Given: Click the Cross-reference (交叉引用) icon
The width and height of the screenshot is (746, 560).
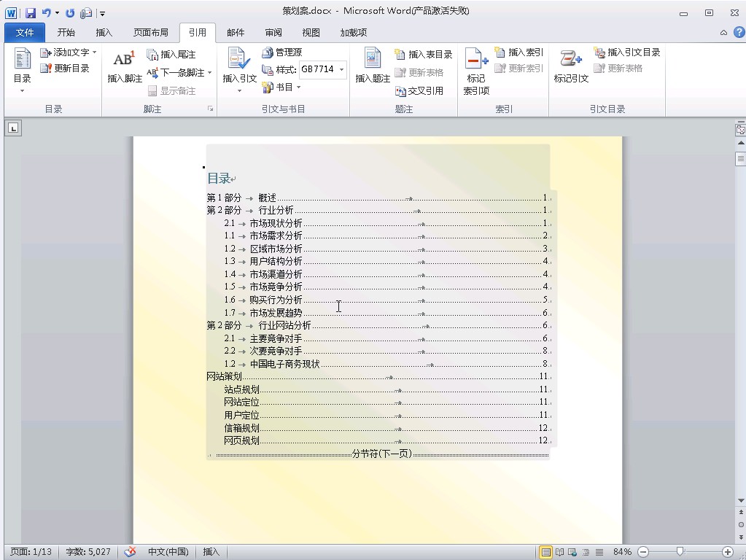Looking at the screenshot, I should pyautogui.click(x=400, y=91).
